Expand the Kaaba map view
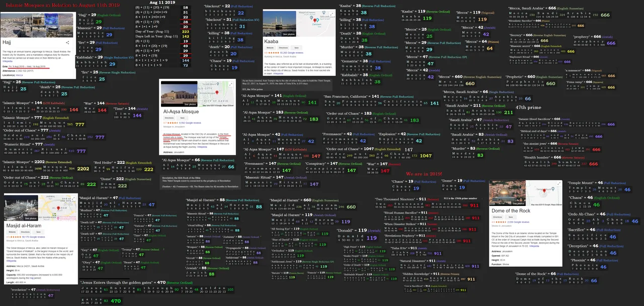The width and height of the screenshot is (644, 306). (x=332, y=14)
